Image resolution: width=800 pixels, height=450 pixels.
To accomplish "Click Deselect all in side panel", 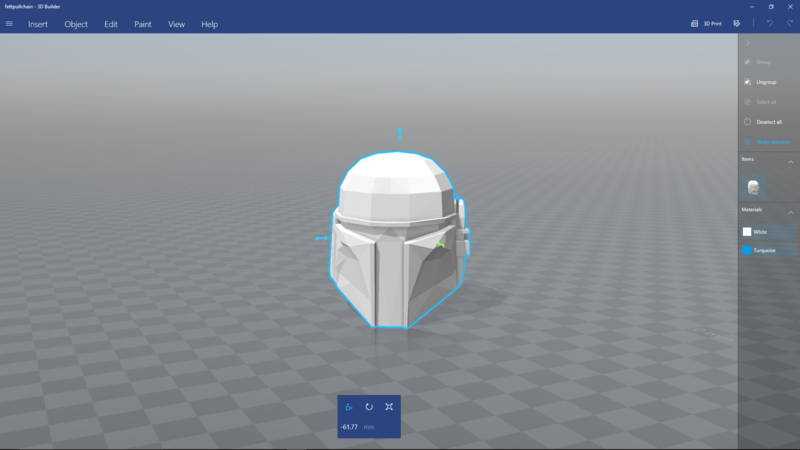I will [x=763, y=122].
